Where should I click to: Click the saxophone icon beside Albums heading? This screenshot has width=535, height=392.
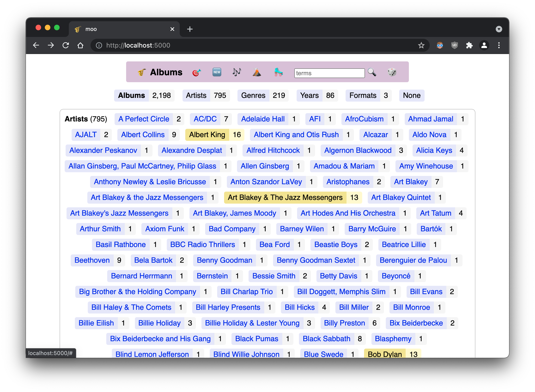[142, 72]
